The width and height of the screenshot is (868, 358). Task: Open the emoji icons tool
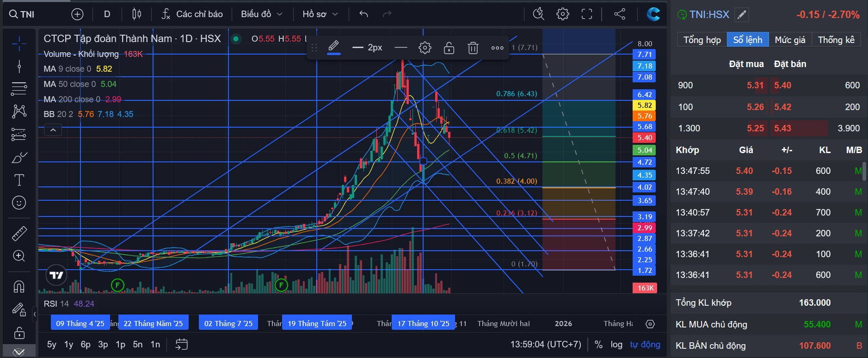point(19,203)
